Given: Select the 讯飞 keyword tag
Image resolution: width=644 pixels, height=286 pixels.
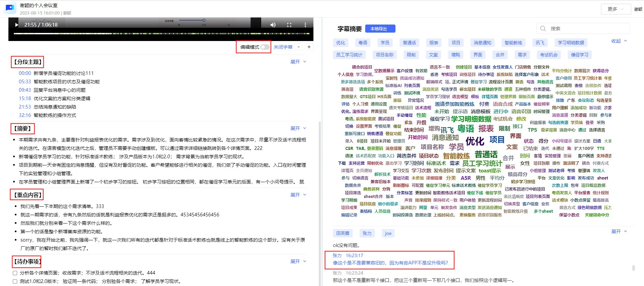Looking at the screenshot, I should point(540,43).
